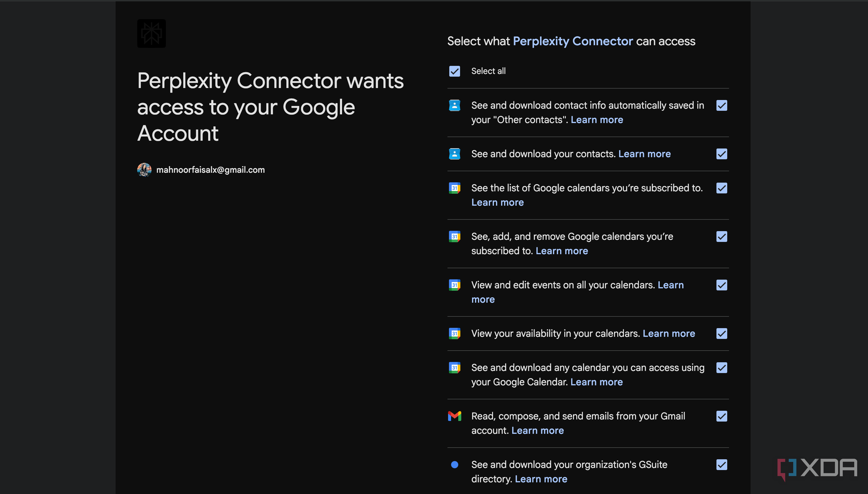
Task: Open Learn more for "See, add, and remove Google calendars"
Action: [x=562, y=251]
